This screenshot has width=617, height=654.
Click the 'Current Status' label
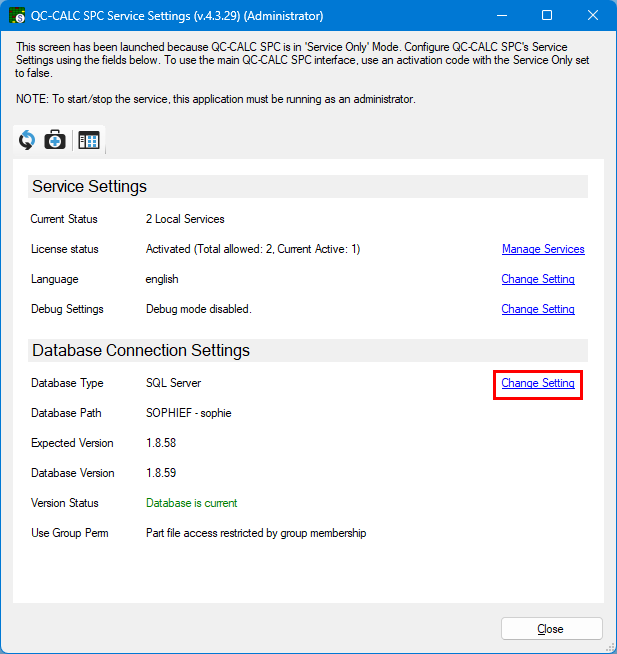[64, 219]
